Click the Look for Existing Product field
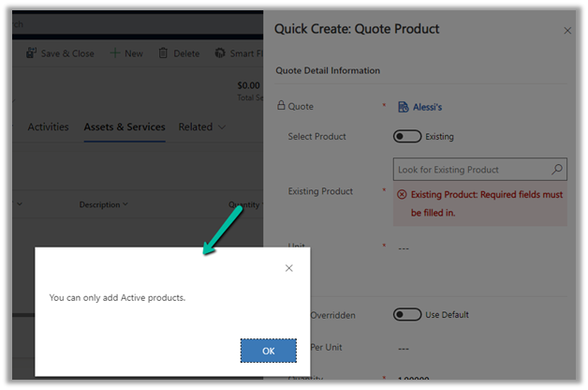The width and height of the screenshot is (588, 390). (480, 170)
